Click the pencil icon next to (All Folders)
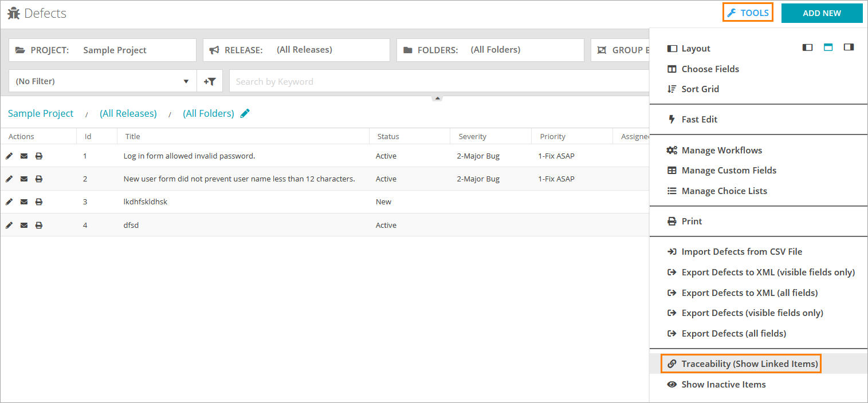This screenshot has height=403, width=868. pos(245,113)
